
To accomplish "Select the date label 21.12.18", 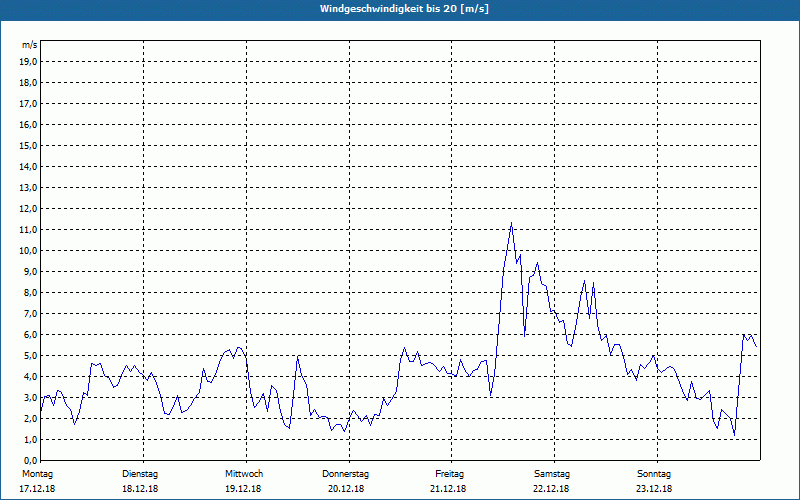I will click(448, 489).
